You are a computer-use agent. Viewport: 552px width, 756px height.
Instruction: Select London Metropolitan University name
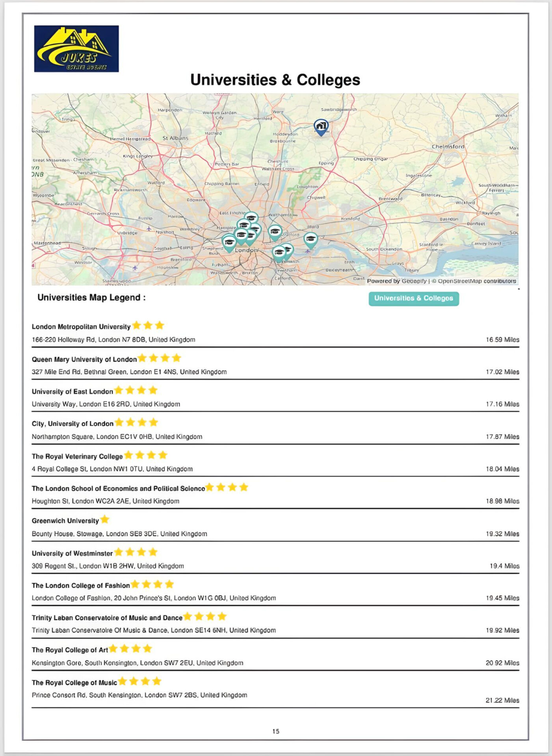coord(81,327)
